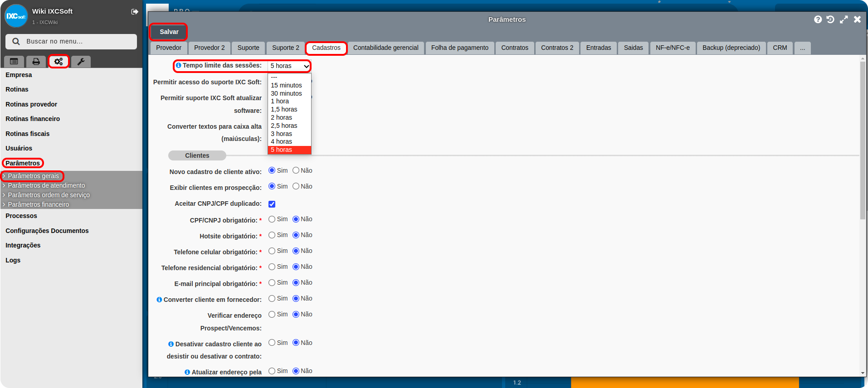
Task: Switch to the CRM tab
Action: 780,48
